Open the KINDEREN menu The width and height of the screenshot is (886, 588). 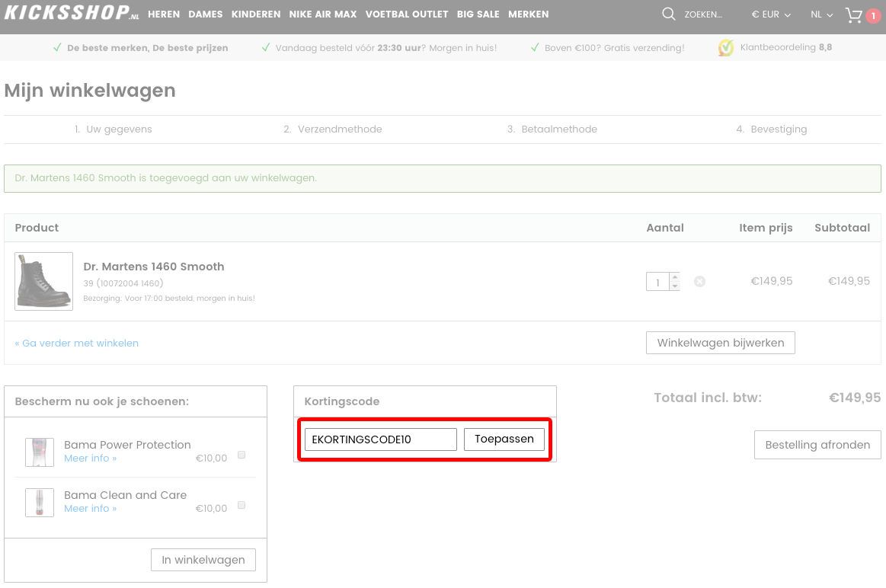point(256,14)
